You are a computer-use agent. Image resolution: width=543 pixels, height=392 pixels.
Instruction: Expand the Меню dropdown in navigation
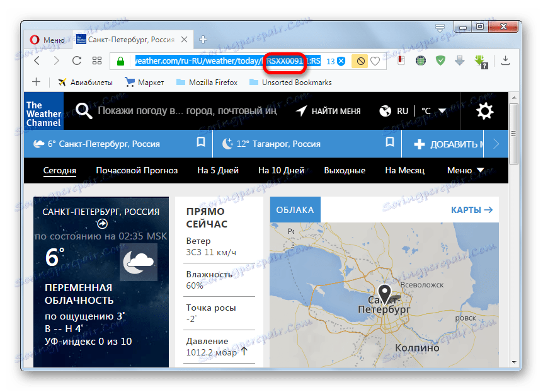465,171
